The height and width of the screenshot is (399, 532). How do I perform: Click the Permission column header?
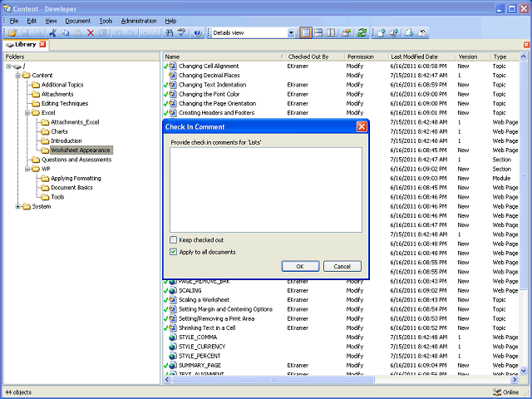point(367,57)
